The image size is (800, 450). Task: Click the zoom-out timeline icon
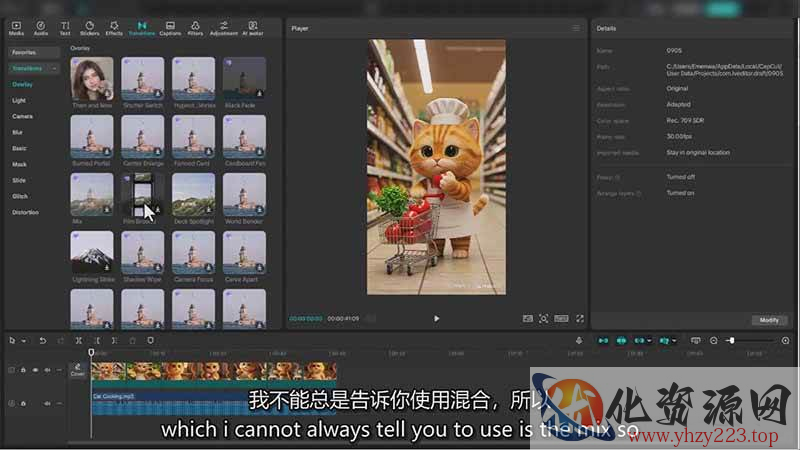tap(713, 340)
